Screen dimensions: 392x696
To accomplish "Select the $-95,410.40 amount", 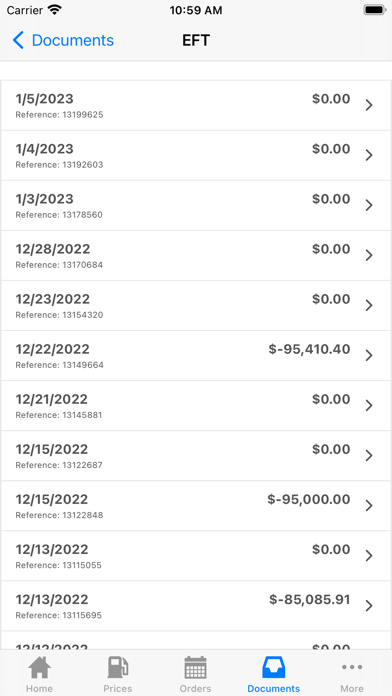I will pyautogui.click(x=309, y=349).
